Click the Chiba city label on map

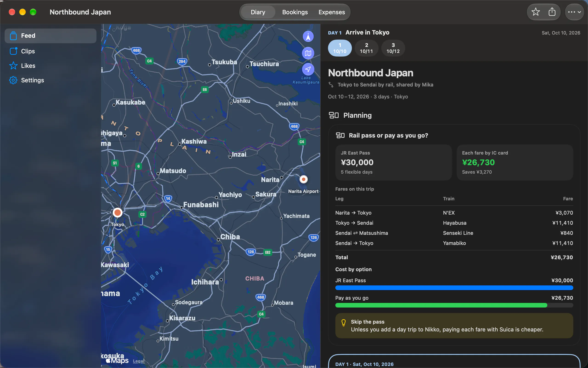click(230, 237)
